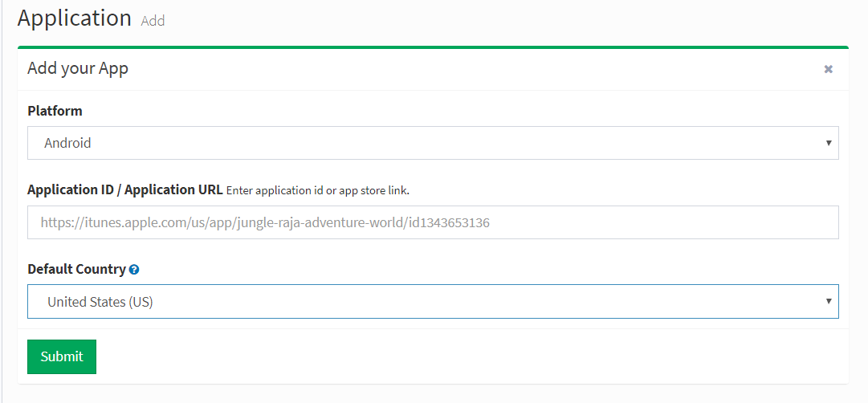Image resolution: width=868 pixels, height=403 pixels.
Task: Expand the Default Country dropdown
Action: (433, 302)
